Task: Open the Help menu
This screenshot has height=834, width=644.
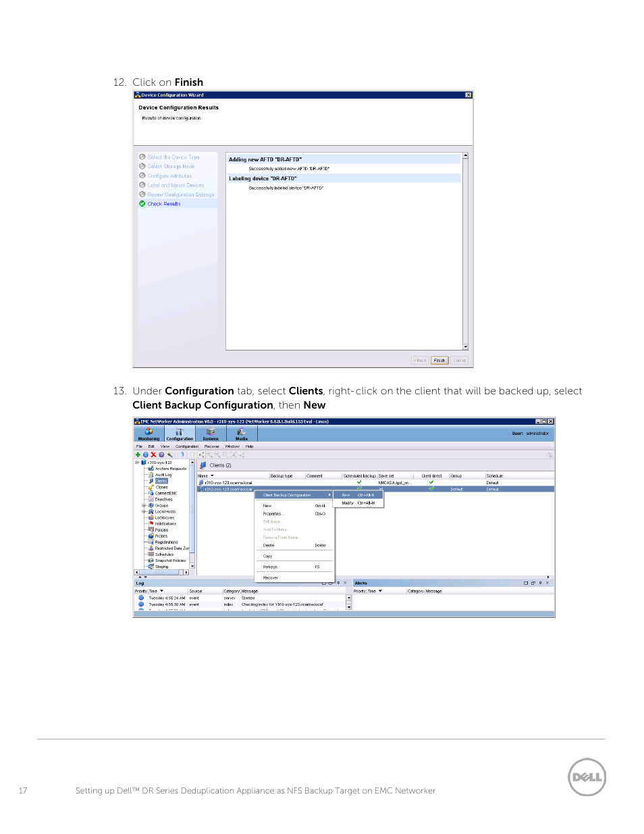Action: pos(249,446)
